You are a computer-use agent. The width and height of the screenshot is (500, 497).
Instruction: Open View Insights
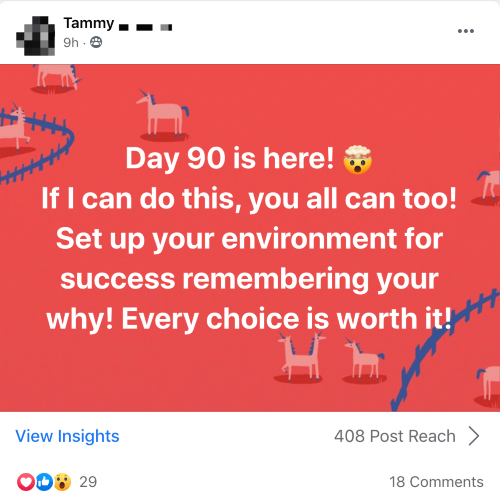coord(67,436)
